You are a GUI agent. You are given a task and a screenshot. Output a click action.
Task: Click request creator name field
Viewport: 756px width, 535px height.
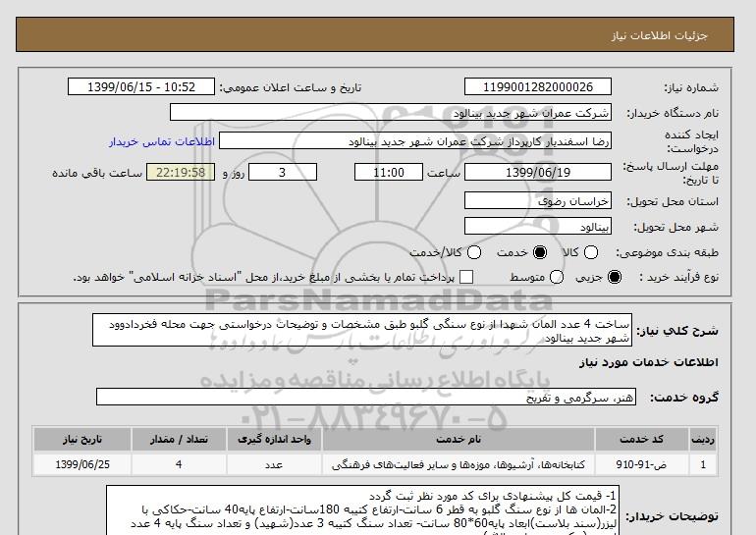coord(415,141)
